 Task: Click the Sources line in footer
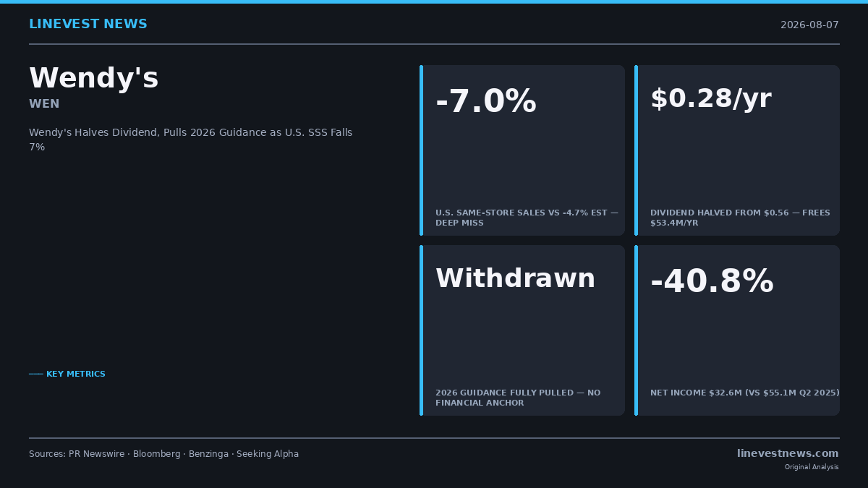click(163, 454)
